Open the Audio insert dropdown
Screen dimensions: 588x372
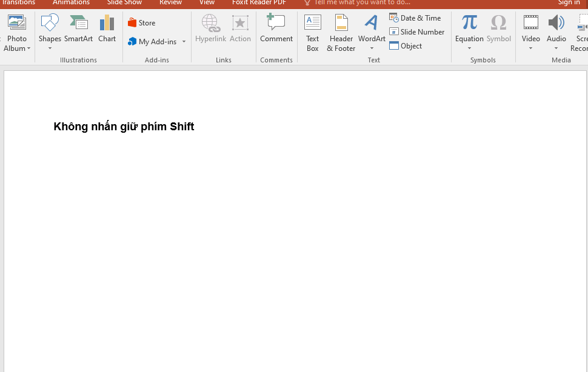(x=556, y=48)
